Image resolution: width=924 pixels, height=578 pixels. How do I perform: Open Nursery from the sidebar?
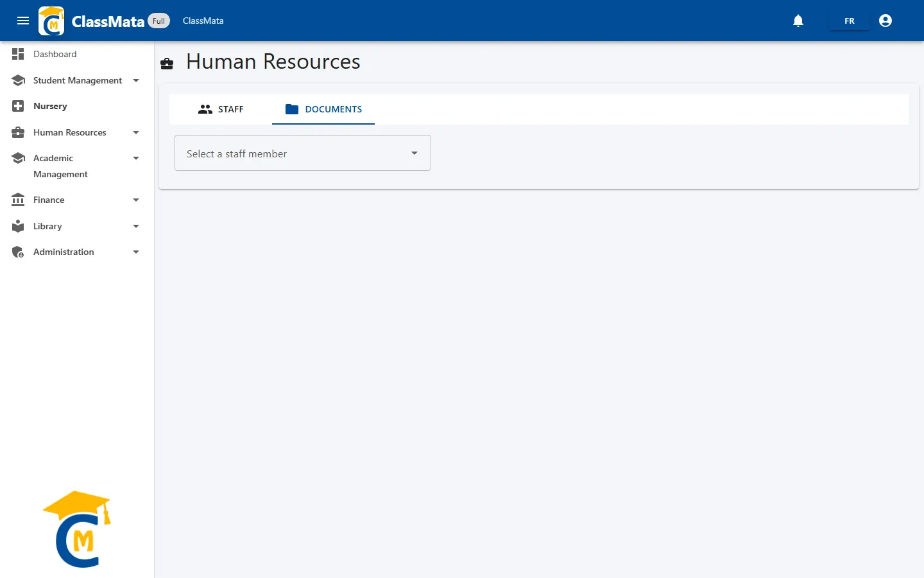(77, 106)
